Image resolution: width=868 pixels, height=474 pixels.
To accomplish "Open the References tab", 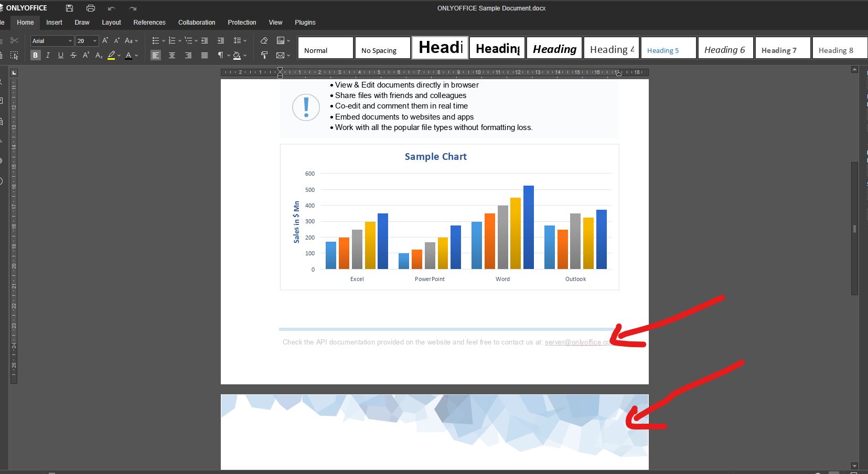I will coord(149,23).
